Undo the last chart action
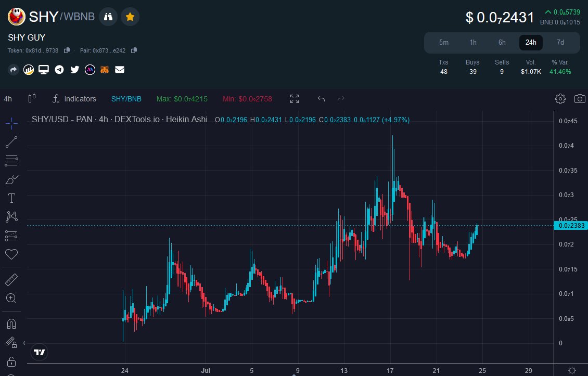 [322, 99]
